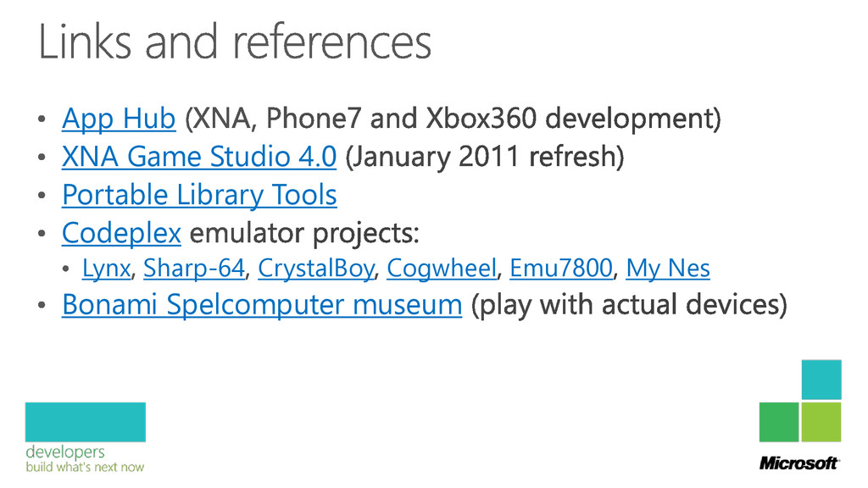The width and height of the screenshot is (868, 488).
Task: Open the Codeplex link
Action: tap(121, 234)
